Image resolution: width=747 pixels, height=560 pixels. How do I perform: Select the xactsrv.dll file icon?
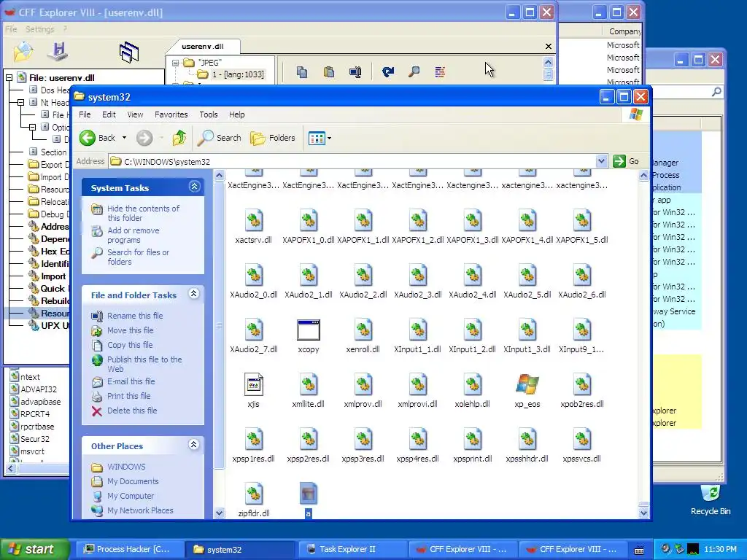click(x=253, y=220)
